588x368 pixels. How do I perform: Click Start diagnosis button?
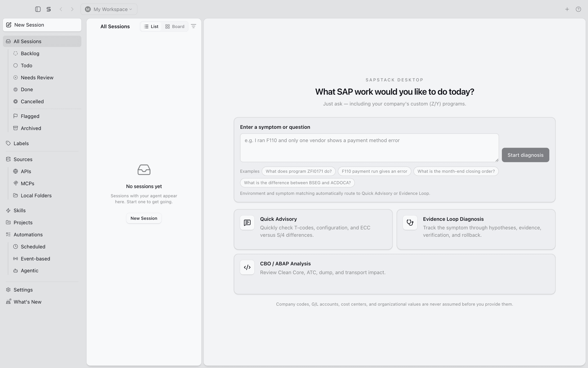coord(525,155)
